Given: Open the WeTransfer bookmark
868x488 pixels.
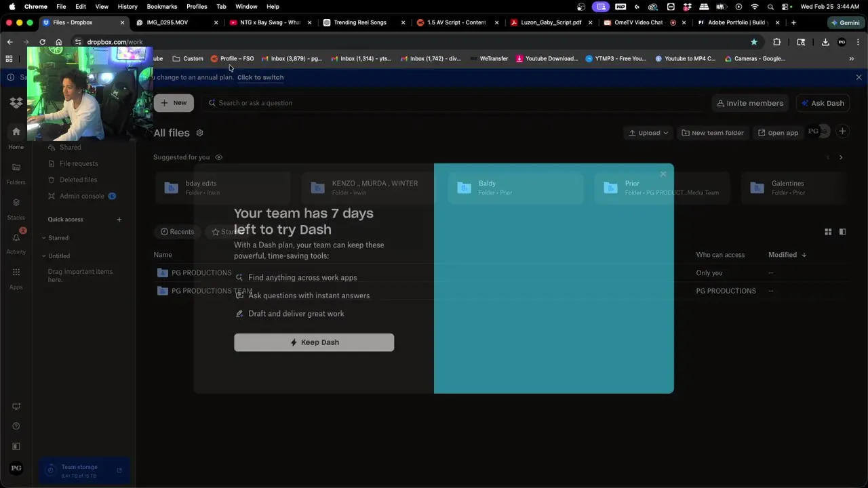Looking at the screenshot, I should click(x=489, y=58).
